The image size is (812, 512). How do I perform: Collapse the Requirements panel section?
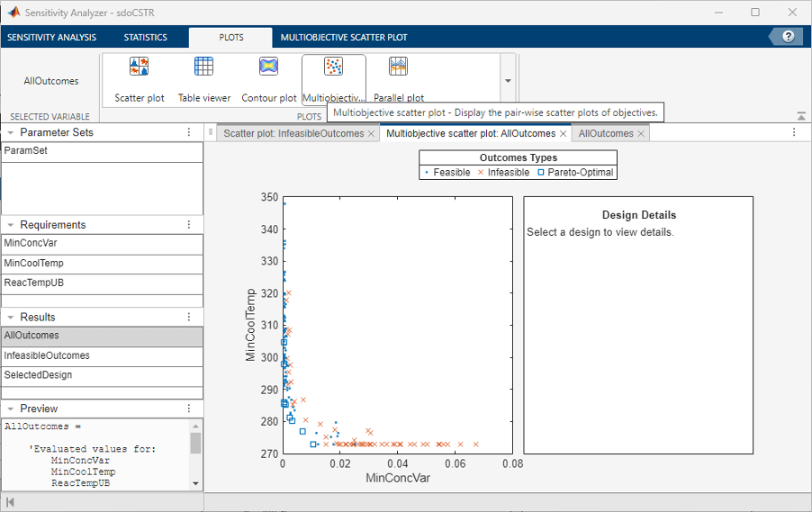pyautogui.click(x=10, y=225)
